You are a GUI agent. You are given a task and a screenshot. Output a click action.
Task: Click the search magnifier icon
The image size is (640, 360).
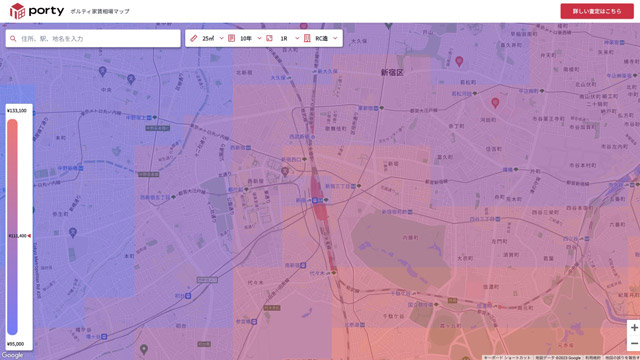tap(13, 38)
